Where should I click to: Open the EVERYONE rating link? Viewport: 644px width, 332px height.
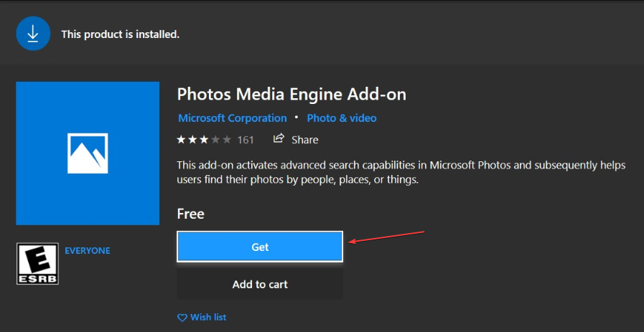[88, 250]
